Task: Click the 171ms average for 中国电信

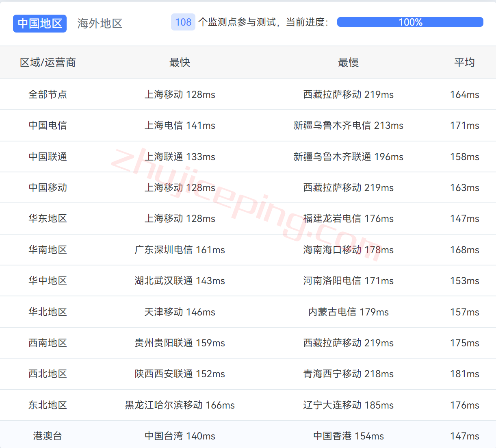Action: coord(465,125)
